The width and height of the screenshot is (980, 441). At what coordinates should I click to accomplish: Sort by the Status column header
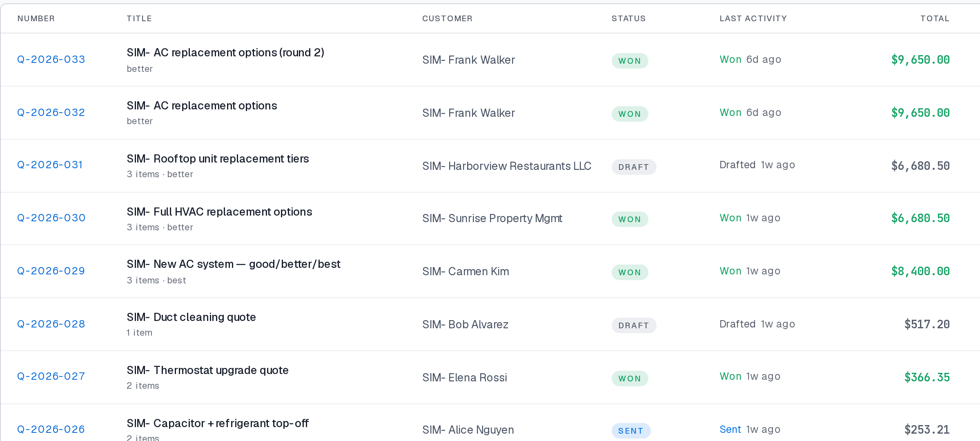(628, 18)
